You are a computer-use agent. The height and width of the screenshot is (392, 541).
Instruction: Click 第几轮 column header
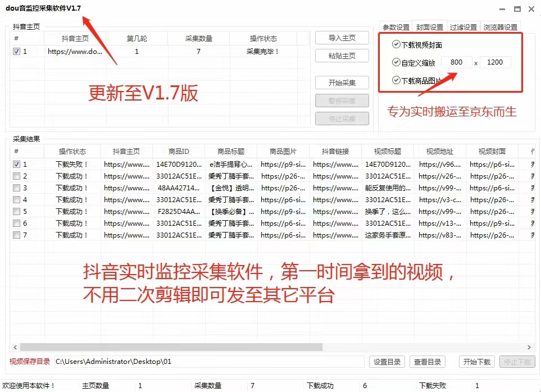137,38
